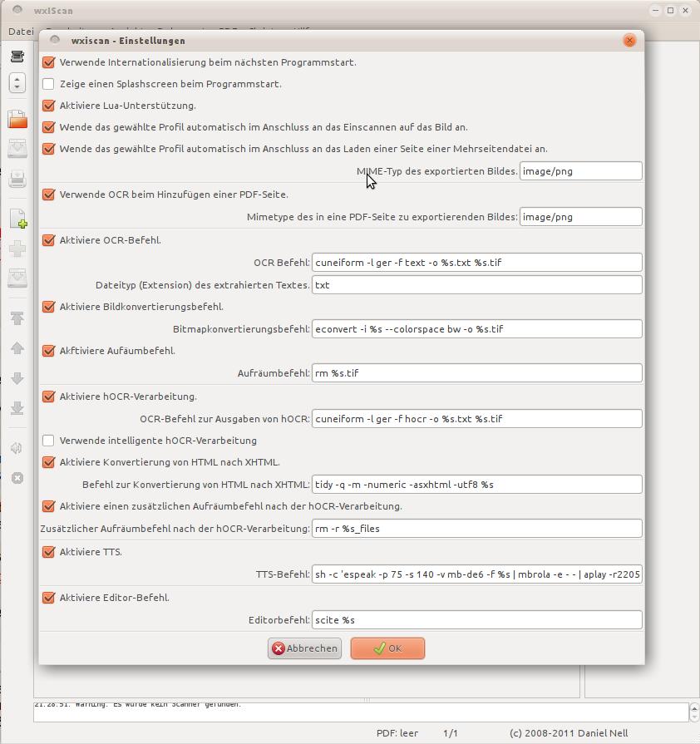Click the small spinner control below the scanner icon
The height and width of the screenshot is (744, 700).
pos(17,83)
